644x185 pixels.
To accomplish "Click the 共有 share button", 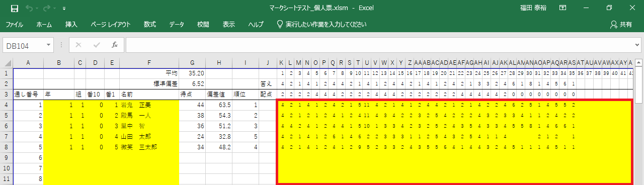I will [621, 24].
